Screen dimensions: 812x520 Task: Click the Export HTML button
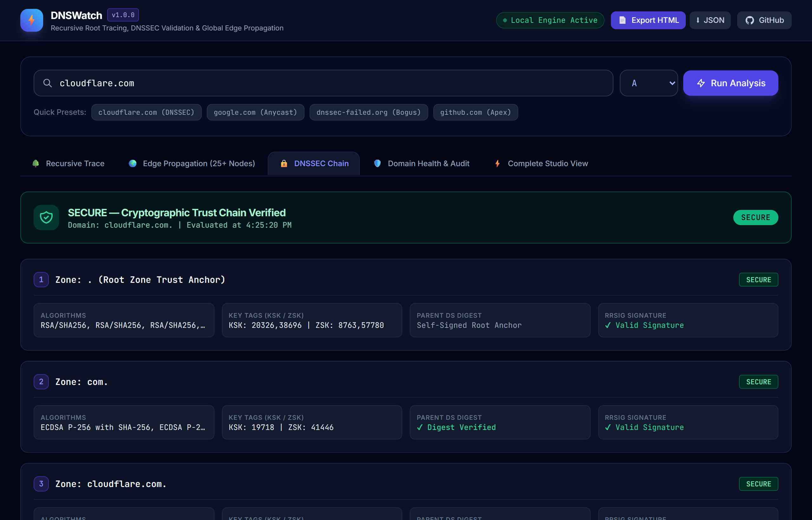[x=648, y=20]
